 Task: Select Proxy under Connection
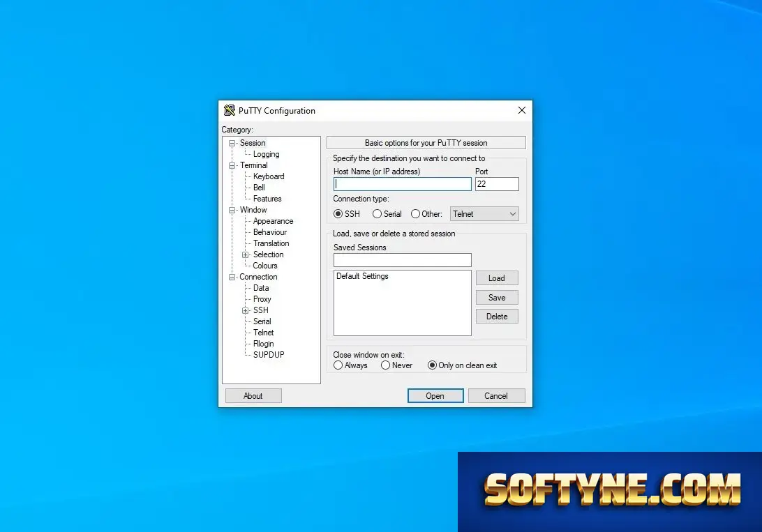point(262,300)
